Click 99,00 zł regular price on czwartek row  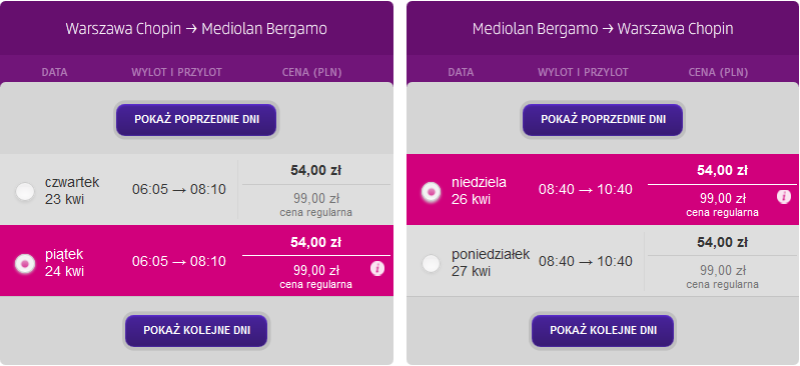coord(316,198)
